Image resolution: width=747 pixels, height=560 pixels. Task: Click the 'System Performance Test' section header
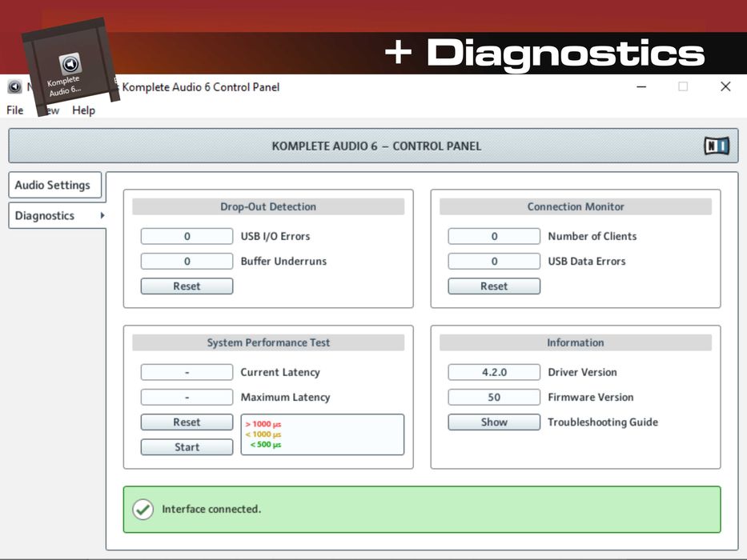point(268,342)
